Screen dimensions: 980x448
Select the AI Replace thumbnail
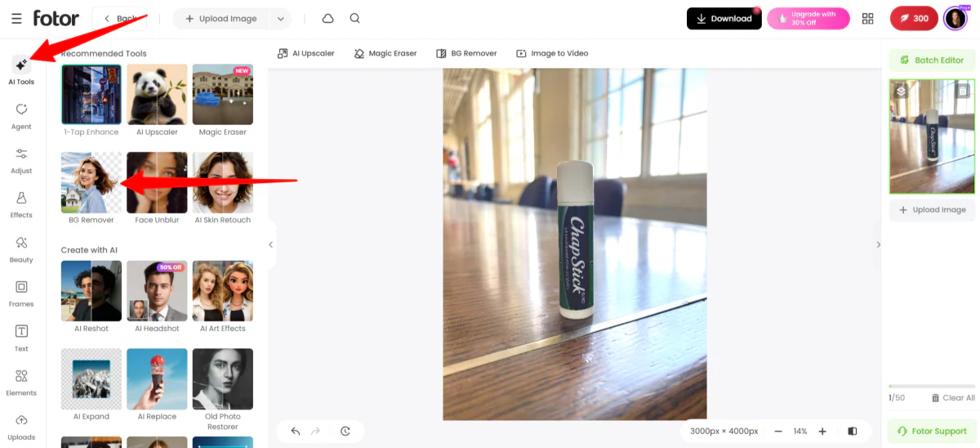(x=157, y=379)
